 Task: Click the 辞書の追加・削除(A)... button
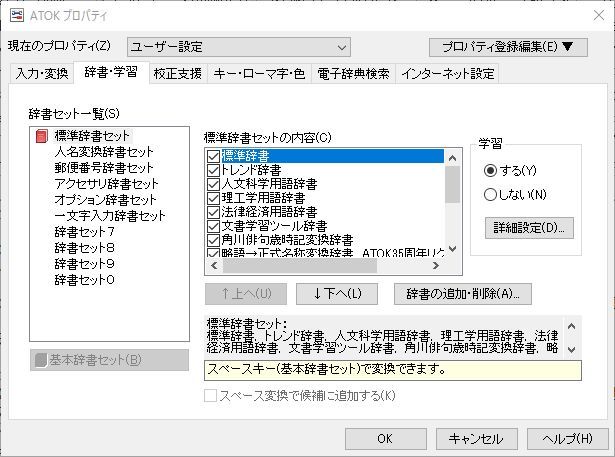coord(463,294)
